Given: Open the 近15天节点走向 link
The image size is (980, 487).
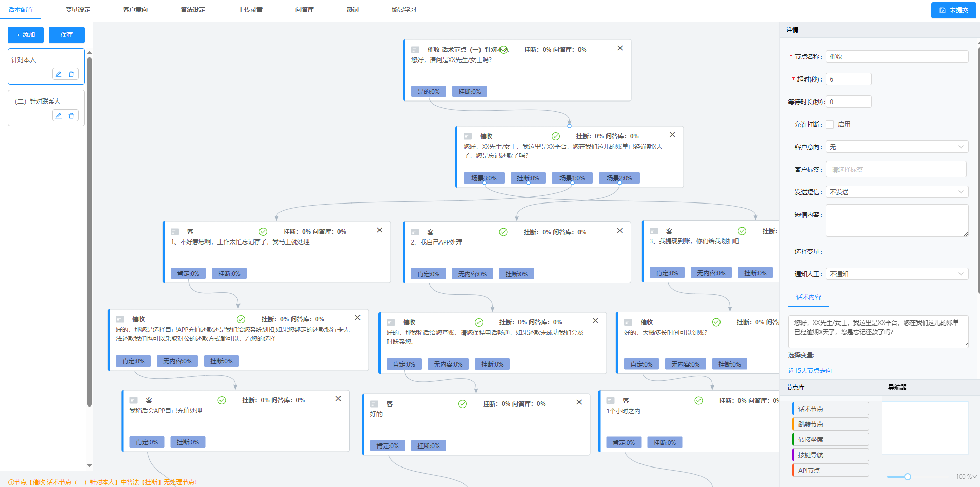Looking at the screenshot, I should click(x=810, y=371).
